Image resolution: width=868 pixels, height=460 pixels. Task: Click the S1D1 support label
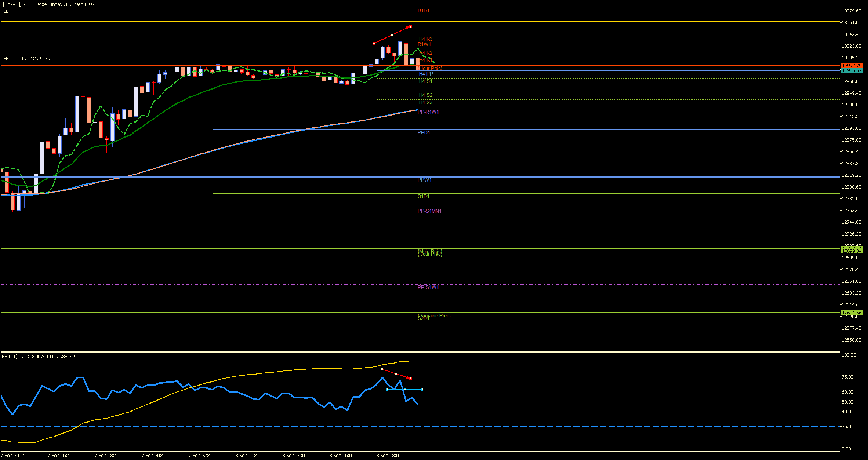click(423, 196)
